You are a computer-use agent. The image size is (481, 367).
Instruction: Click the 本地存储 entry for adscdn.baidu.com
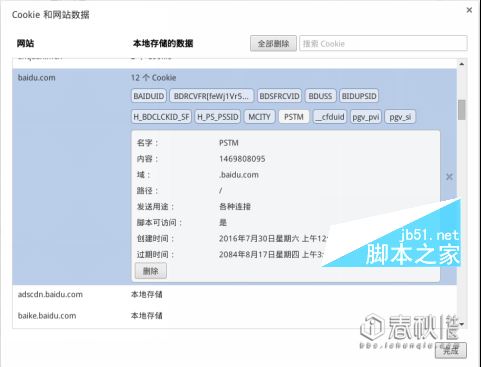coord(147,294)
